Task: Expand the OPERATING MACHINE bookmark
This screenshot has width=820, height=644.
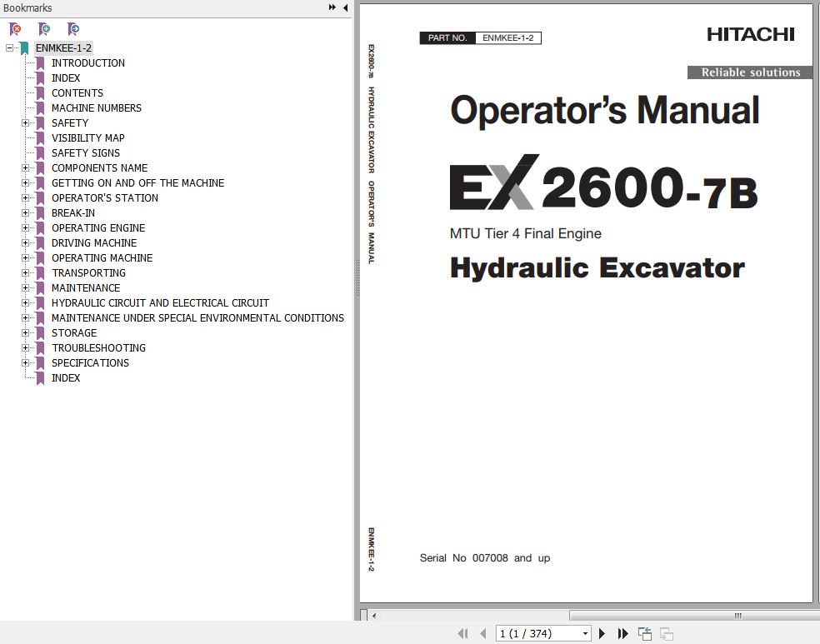Action: (25, 257)
